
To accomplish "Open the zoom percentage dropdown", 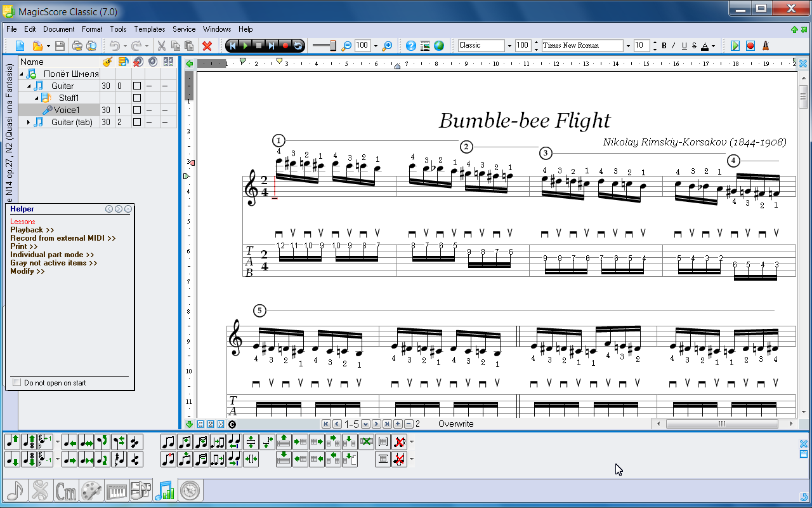I will [376, 46].
